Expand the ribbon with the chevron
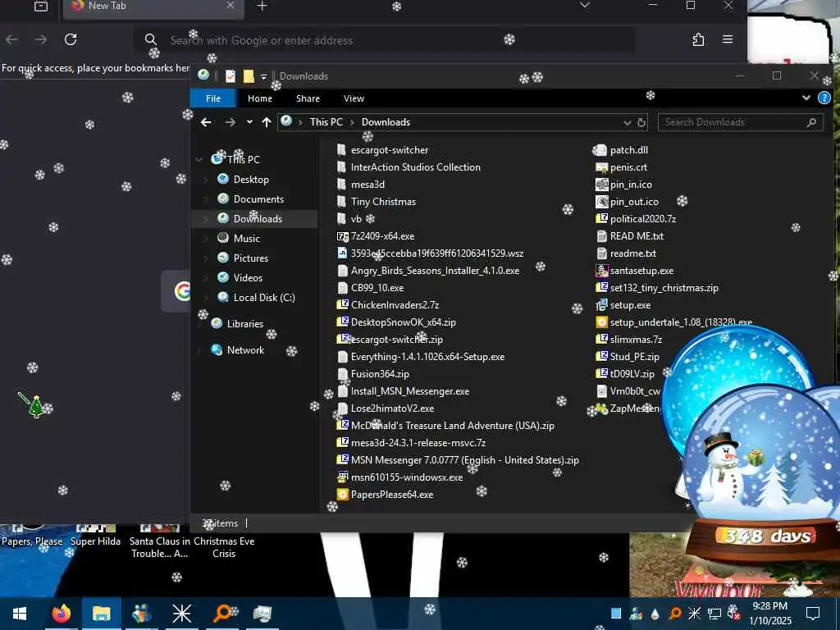The height and width of the screenshot is (630, 840). (806, 98)
